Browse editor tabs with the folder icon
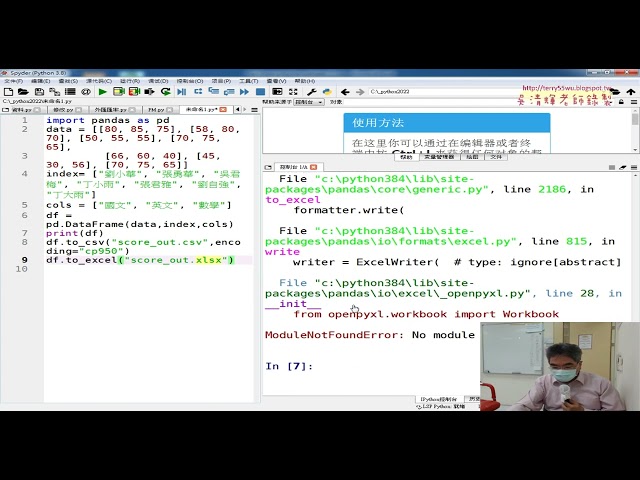Screen dimensions: 640x480 tap(6, 110)
